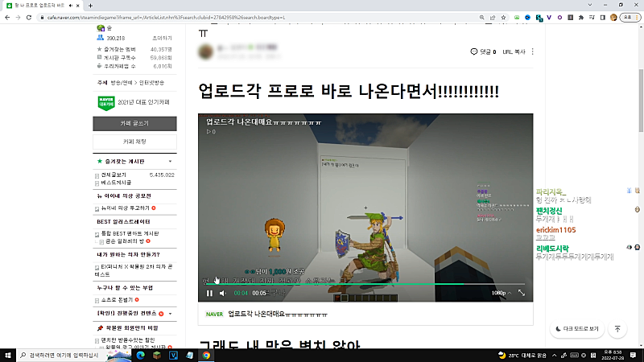Open the Minecraft block taskbar icon
644x362 pixels.
(x=157, y=355)
